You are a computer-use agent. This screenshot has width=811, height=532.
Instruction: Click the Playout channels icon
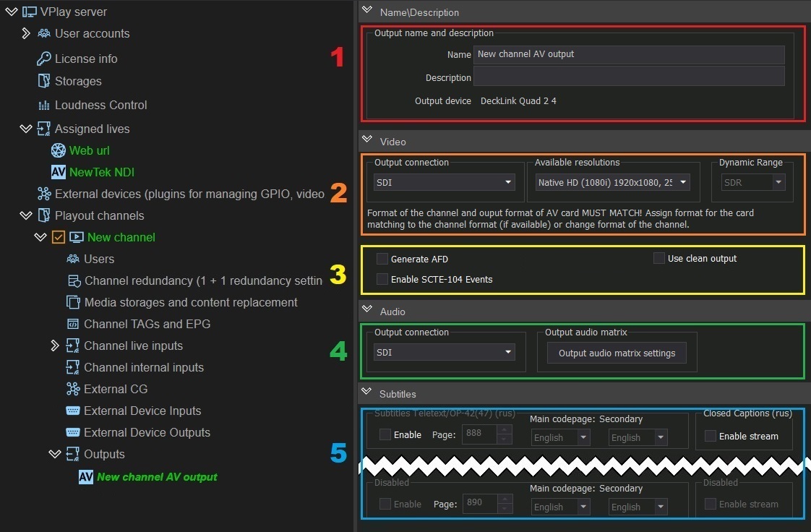(x=44, y=215)
